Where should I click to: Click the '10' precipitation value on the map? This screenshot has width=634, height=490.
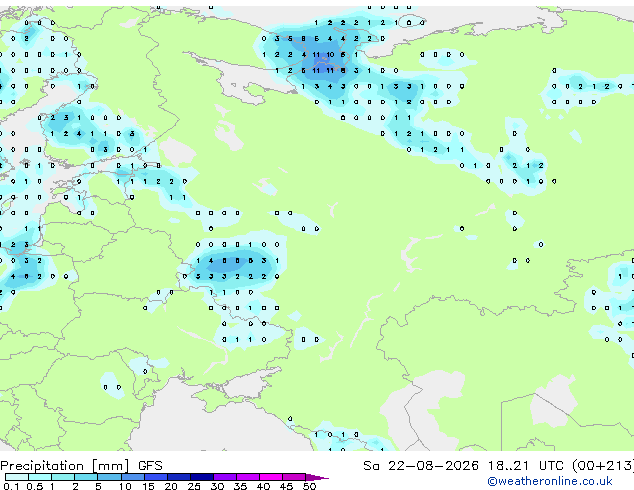click(x=330, y=55)
